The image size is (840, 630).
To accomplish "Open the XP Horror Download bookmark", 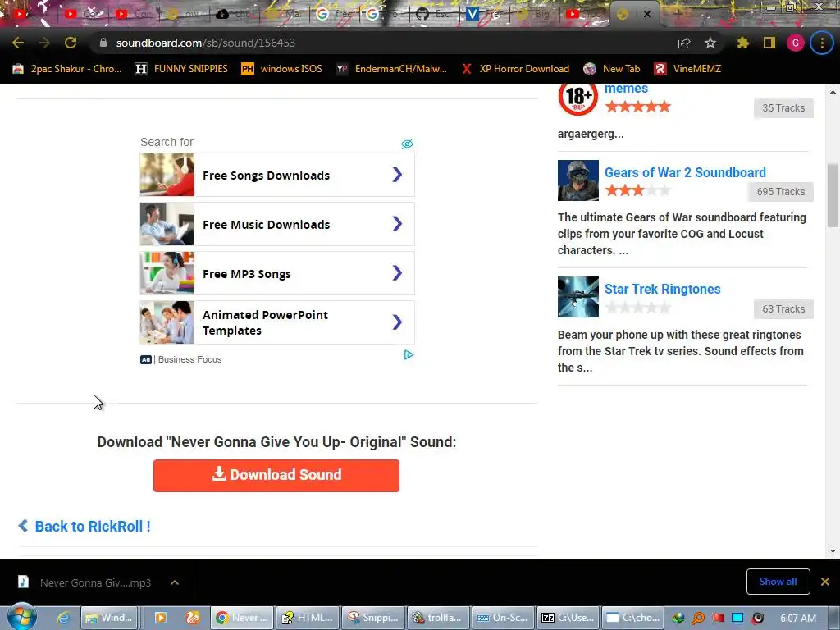I will [x=515, y=69].
